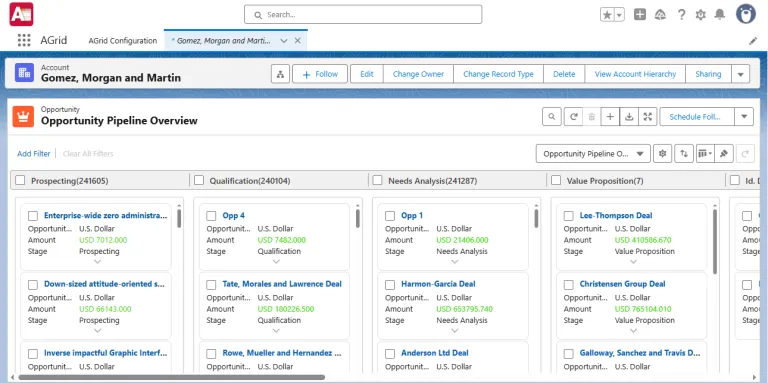Click the Schedule Foll.. button
This screenshot has height=383, width=768.
pyautogui.click(x=697, y=117)
